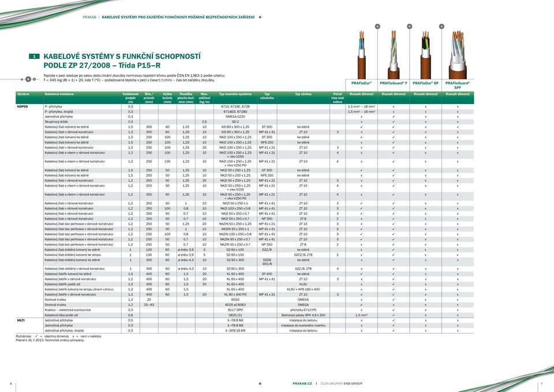Viewport: 554px width, 392px height.
Task: Click the 'DZ 60 x 150' cell
Action: (235, 255)
